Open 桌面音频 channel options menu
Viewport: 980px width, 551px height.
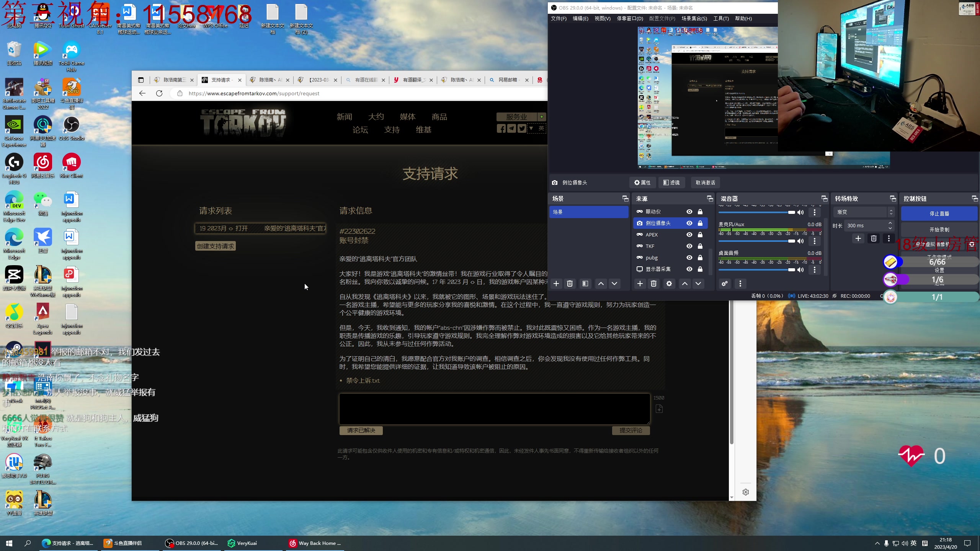(815, 270)
